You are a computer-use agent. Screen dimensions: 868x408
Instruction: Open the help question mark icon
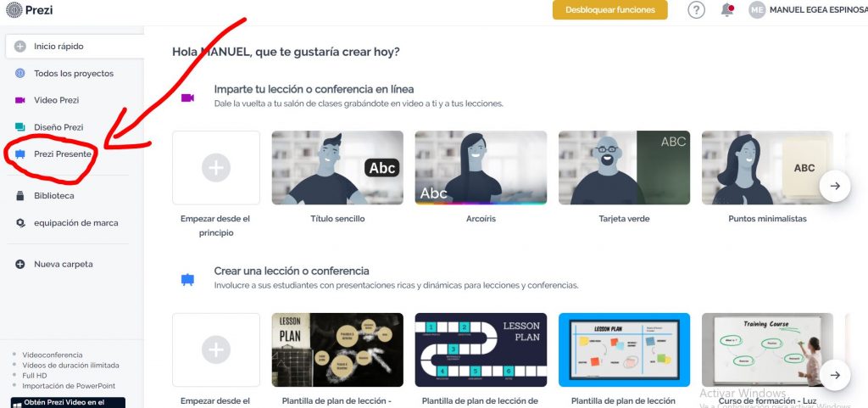pos(696,10)
